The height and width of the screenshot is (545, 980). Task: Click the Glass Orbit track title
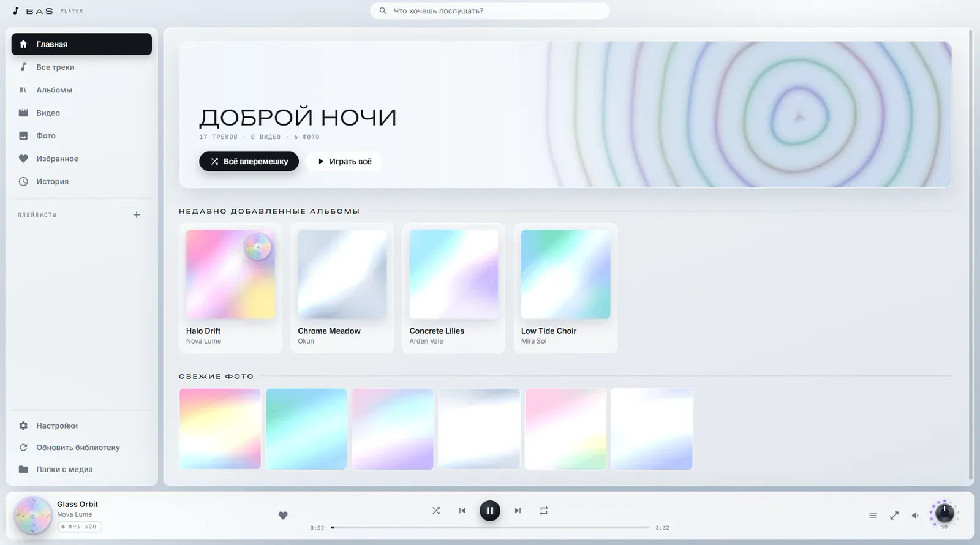coord(77,504)
